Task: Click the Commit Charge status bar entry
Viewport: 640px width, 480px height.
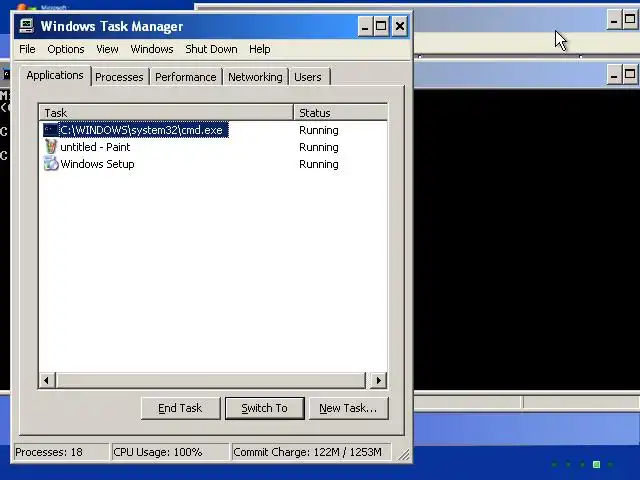Action: pyautogui.click(x=311, y=452)
